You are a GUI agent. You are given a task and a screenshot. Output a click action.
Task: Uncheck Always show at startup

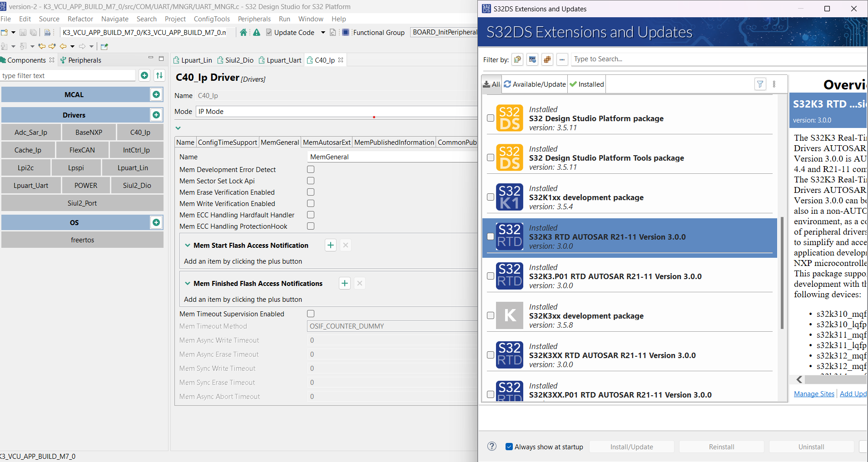point(509,446)
